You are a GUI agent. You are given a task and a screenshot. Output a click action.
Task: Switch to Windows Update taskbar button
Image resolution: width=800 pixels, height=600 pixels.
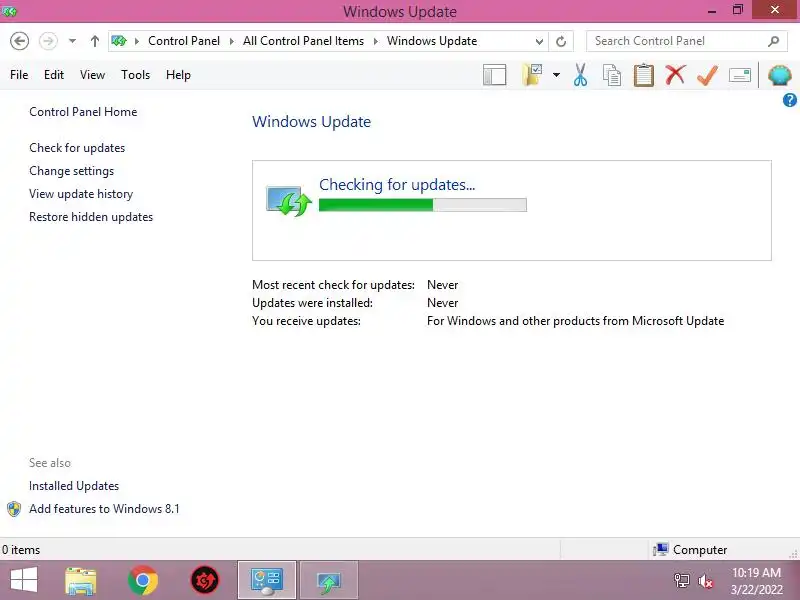coord(329,581)
